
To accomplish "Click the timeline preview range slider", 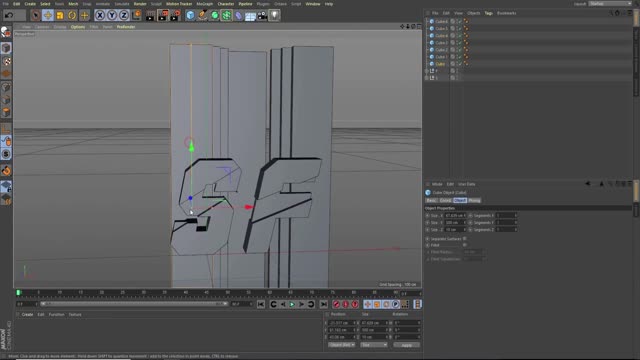I will click(x=134, y=304).
